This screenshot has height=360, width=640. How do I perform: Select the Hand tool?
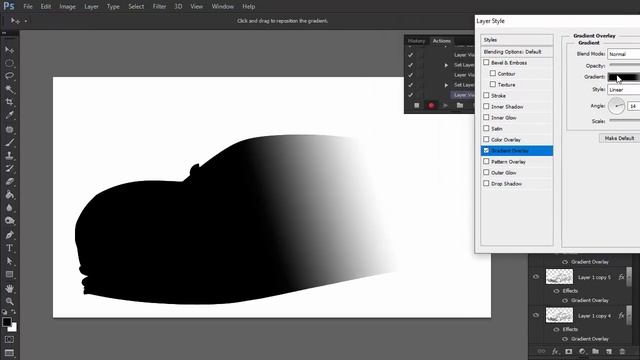[9, 289]
